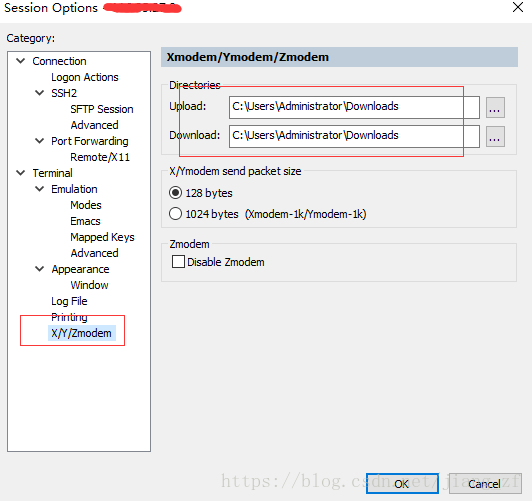Browse for Download directory
532x501 pixels.
tap(495, 137)
